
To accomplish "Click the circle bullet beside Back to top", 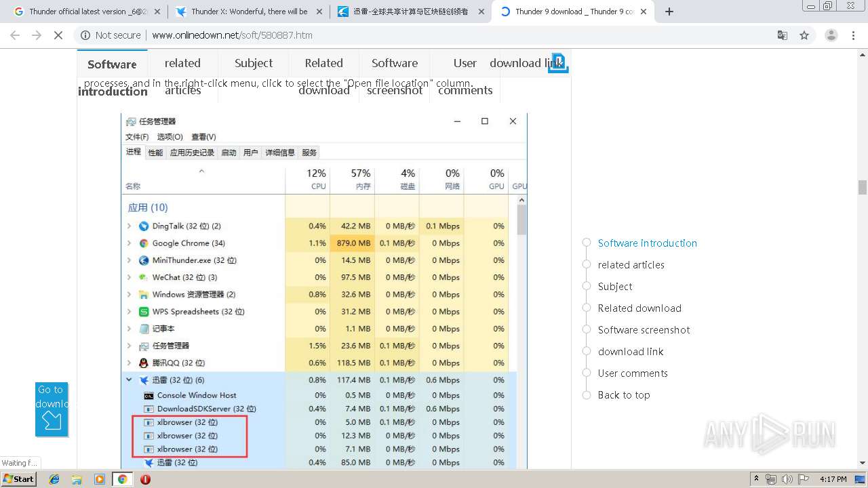I will [x=587, y=394].
